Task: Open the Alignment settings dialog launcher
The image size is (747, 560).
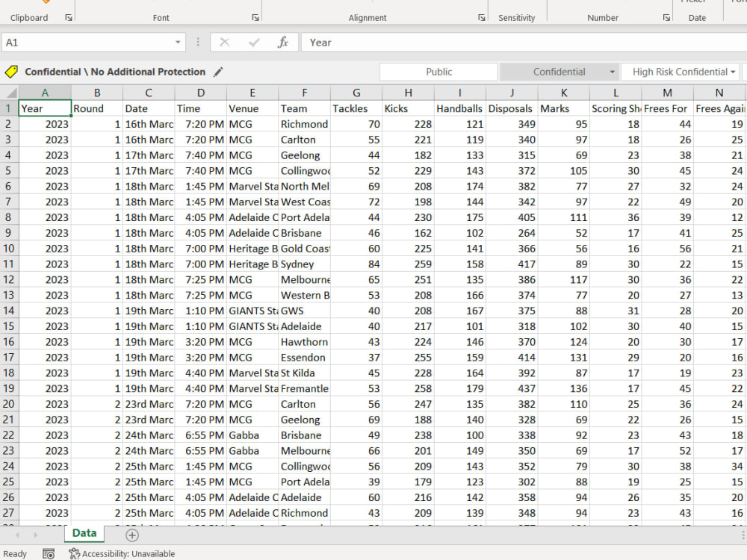Action: coord(481,18)
